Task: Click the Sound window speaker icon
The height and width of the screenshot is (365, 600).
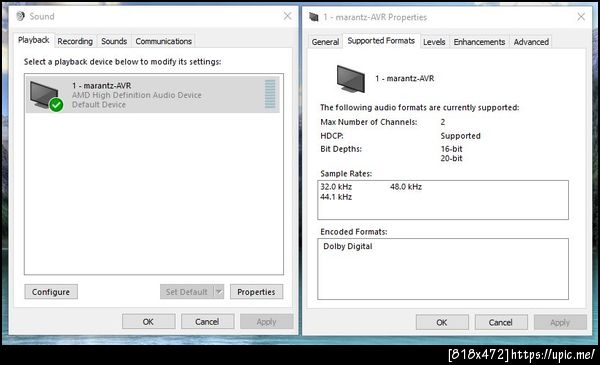Action: pyautogui.click(x=21, y=16)
